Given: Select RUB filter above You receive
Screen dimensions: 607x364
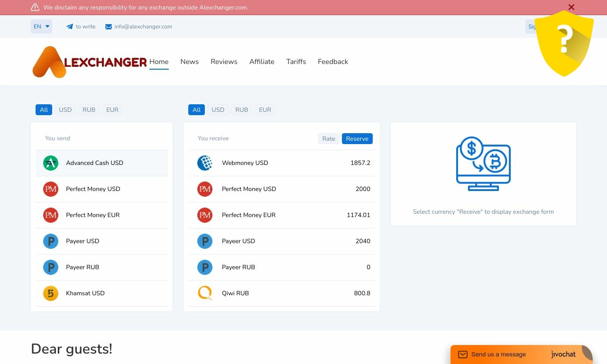Looking at the screenshot, I should point(242,110).
